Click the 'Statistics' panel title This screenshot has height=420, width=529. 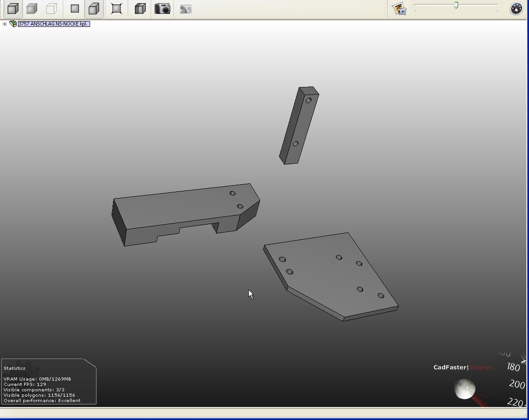14,368
